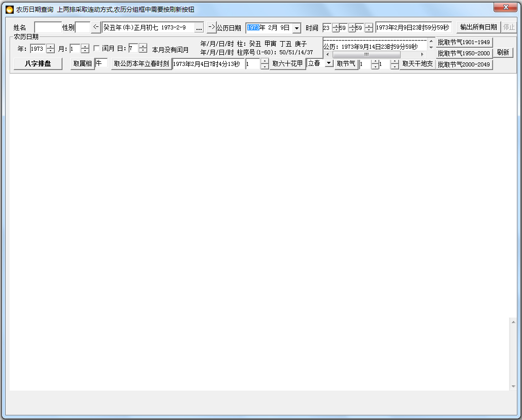Screen dimensions: 522x420
Task: Click the 取属相 button
Action: [82, 64]
